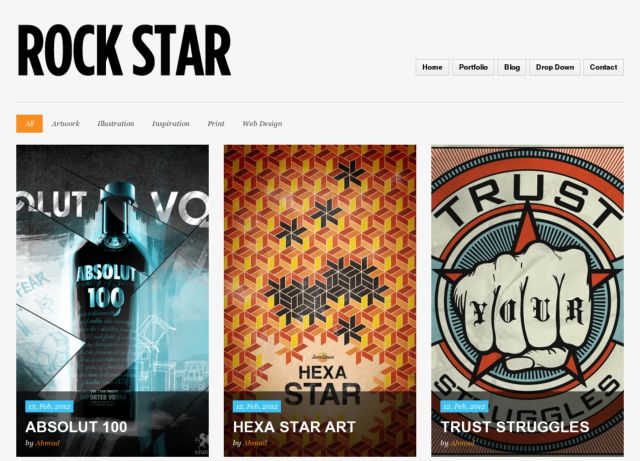Open the Blog navigation button
This screenshot has width=640, height=461.
[512, 67]
